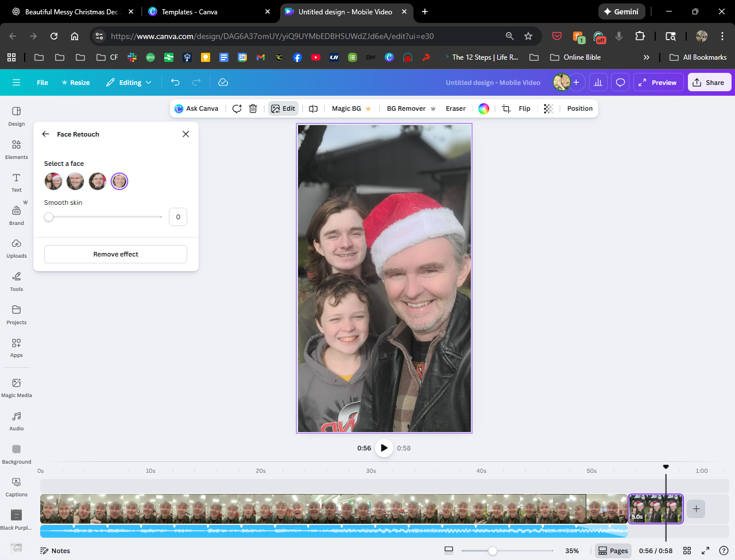
Task: Expand the Editing mode dropdown
Action: point(129,83)
